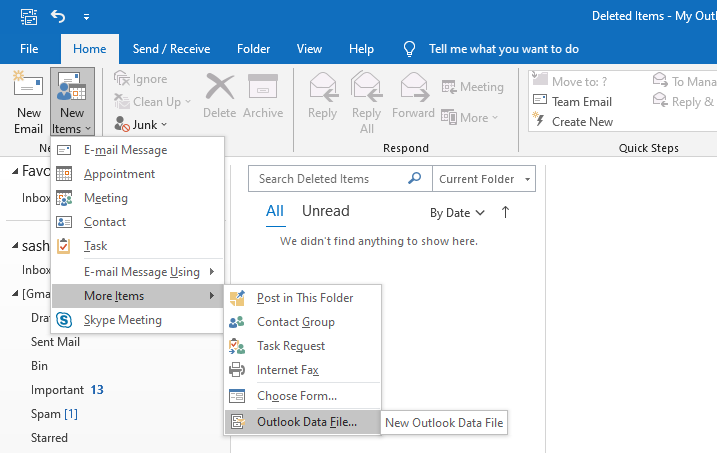Open the More respond options dropdown
717x453 pixels.
point(470,118)
